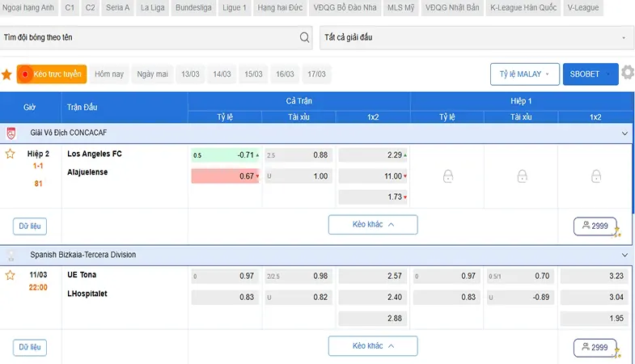
Task: Expand Kèo khác for UE Tona match
Action: point(373,346)
